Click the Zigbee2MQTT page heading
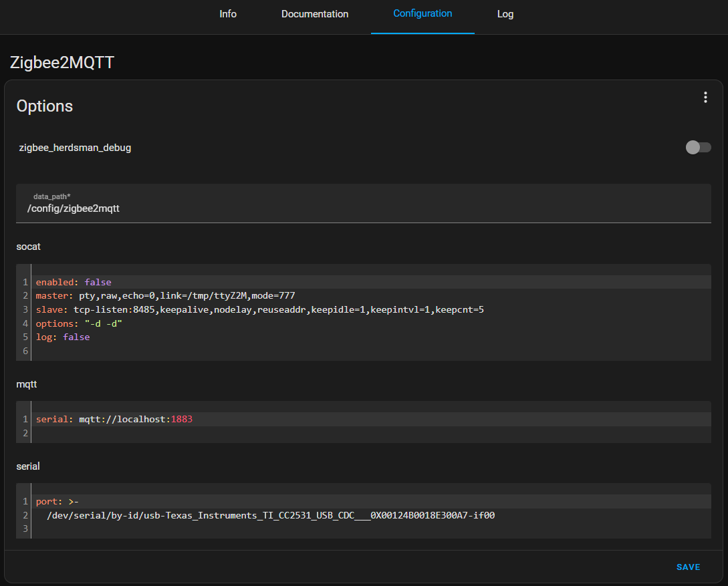This screenshot has height=586, width=728. [62, 62]
